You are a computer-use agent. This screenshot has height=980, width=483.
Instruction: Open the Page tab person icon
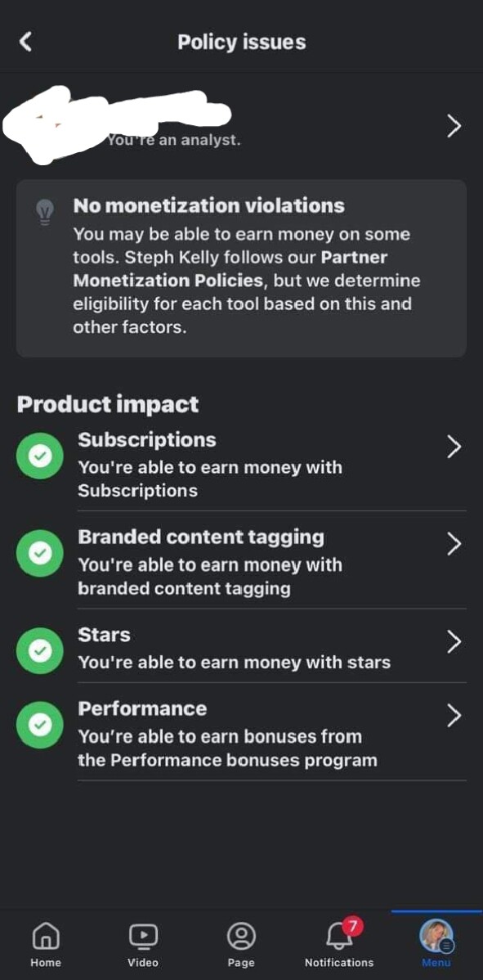tap(241, 936)
